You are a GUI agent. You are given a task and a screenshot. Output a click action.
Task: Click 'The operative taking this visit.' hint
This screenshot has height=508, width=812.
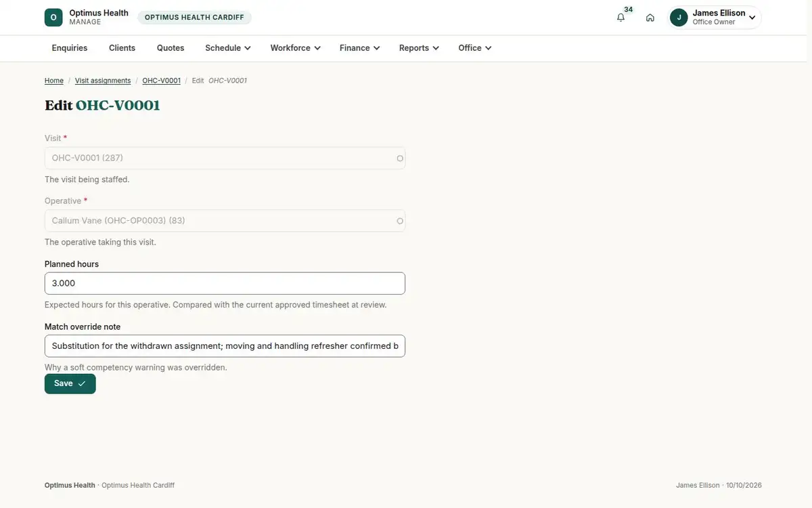click(100, 242)
